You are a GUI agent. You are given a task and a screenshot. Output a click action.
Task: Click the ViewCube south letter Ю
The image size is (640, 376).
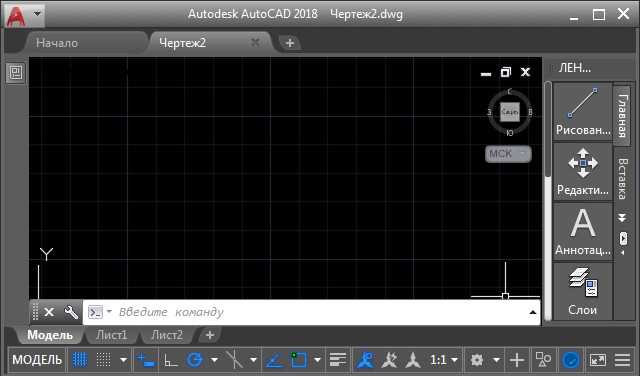[x=509, y=133]
